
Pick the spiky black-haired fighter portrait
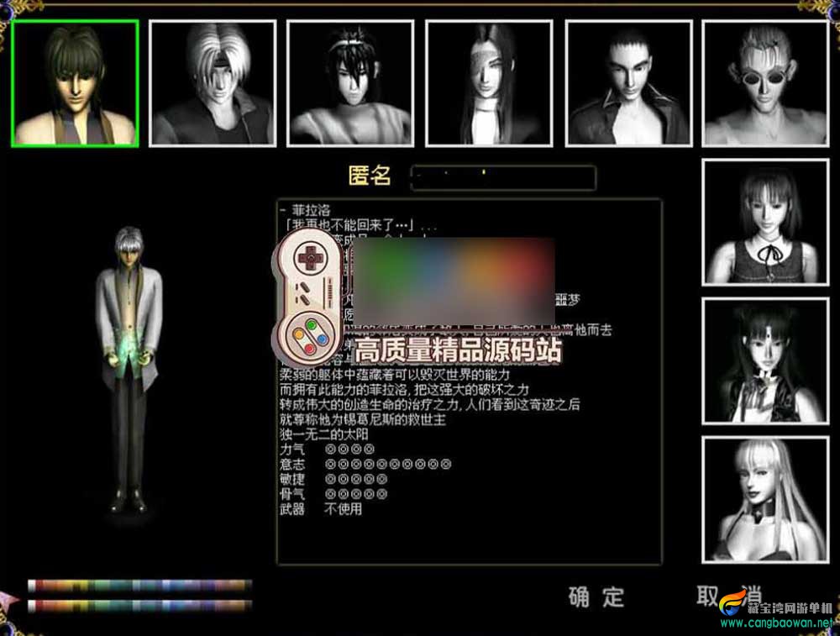pyautogui.click(x=350, y=83)
